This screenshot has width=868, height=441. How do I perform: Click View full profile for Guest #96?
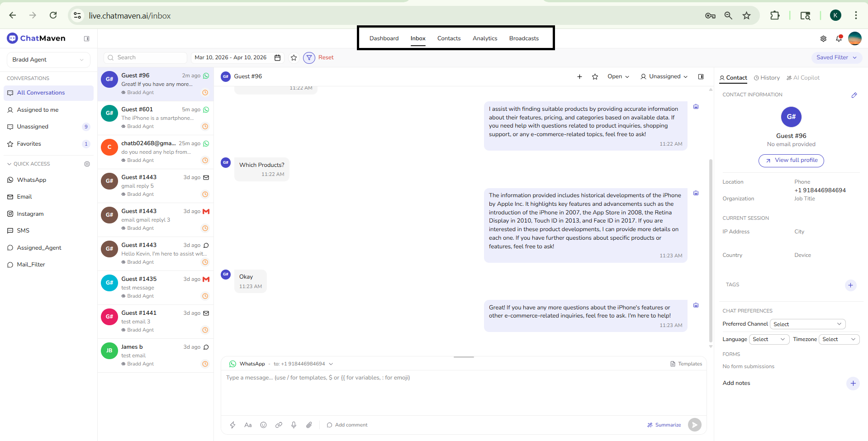coord(791,161)
